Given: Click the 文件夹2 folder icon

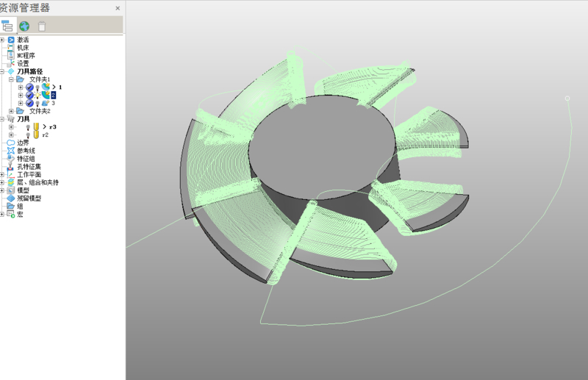Looking at the screenshot, I should coord(21,111).
